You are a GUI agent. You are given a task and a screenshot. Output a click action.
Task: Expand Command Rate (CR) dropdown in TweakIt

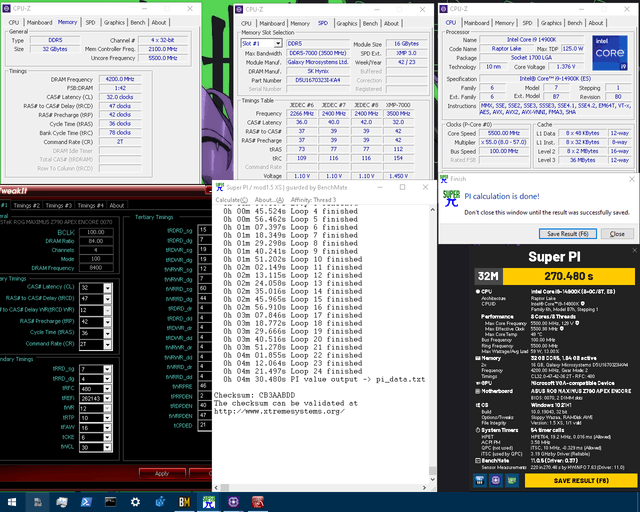107,345
